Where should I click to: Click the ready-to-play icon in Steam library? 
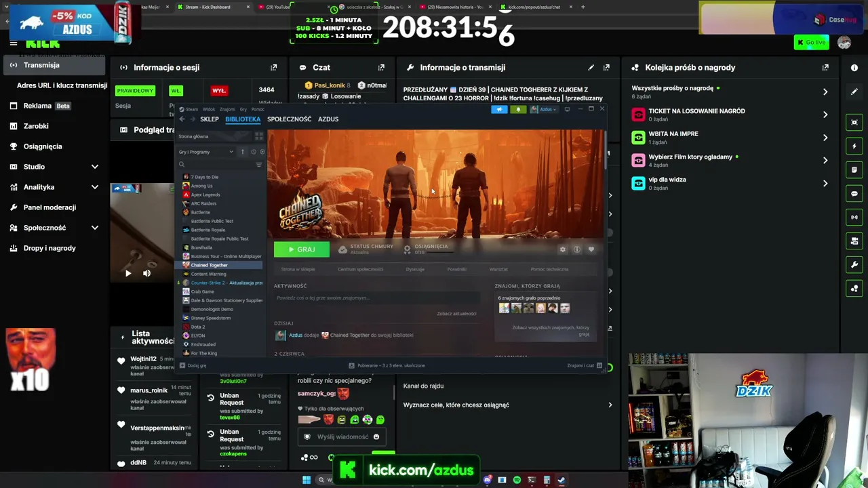point(262,152)
